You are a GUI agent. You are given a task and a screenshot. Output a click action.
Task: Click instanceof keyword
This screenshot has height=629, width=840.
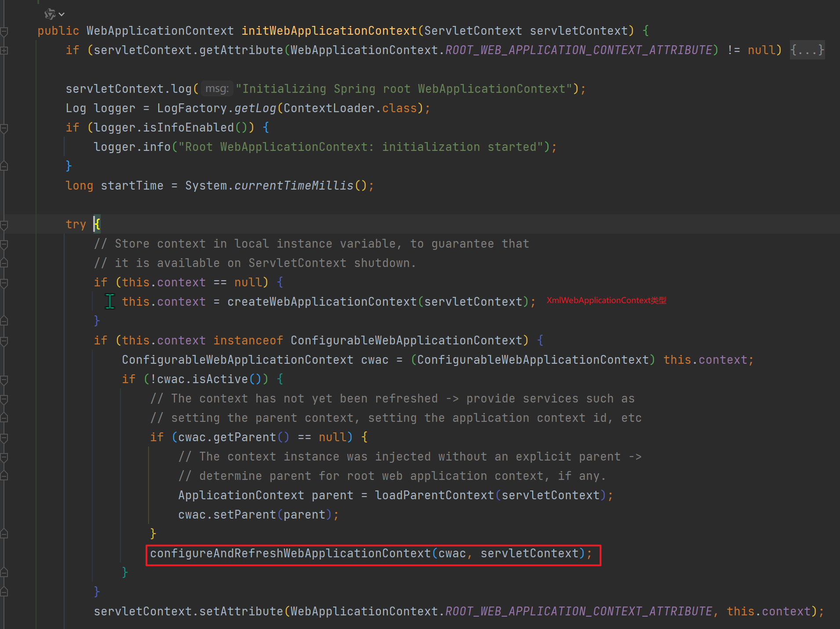(248, 340)
